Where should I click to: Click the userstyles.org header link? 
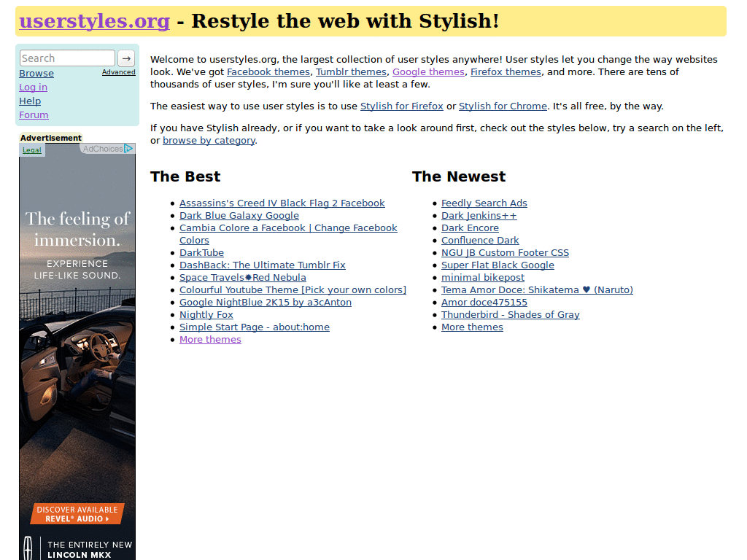coord(94,21)
